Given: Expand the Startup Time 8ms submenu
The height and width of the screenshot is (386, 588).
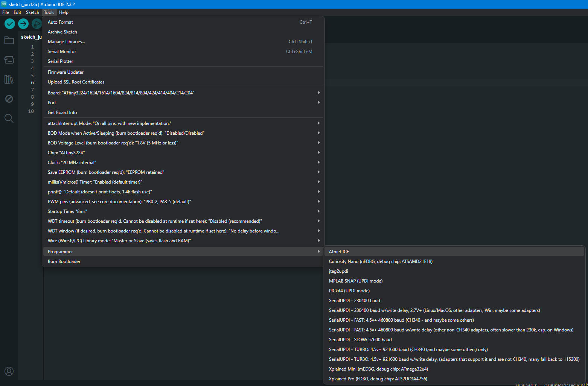Looking at the screenshot, I should pos(183,211).
